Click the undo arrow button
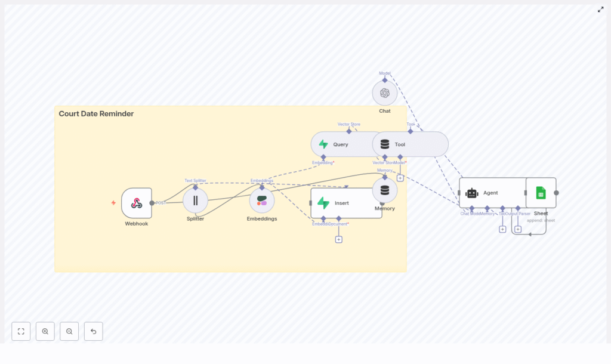This screenshot has width=611, height=364. (x=93, y=331)
